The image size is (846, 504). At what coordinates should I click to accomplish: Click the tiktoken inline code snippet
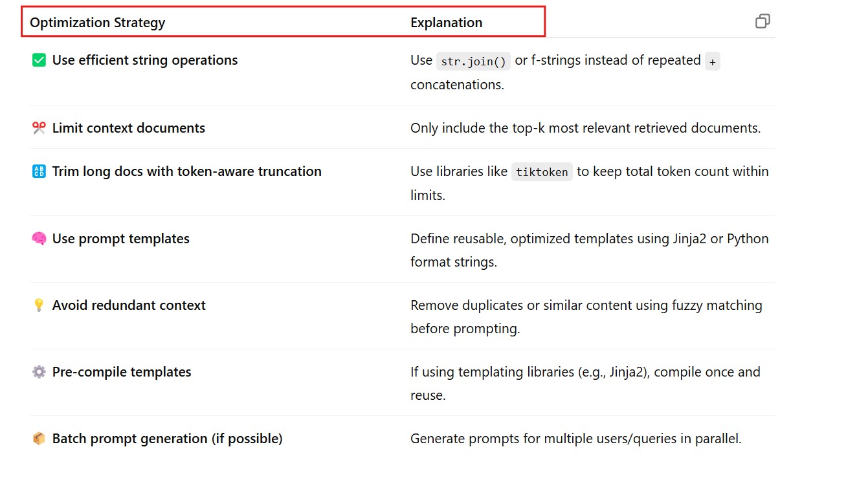pos(542,172)
